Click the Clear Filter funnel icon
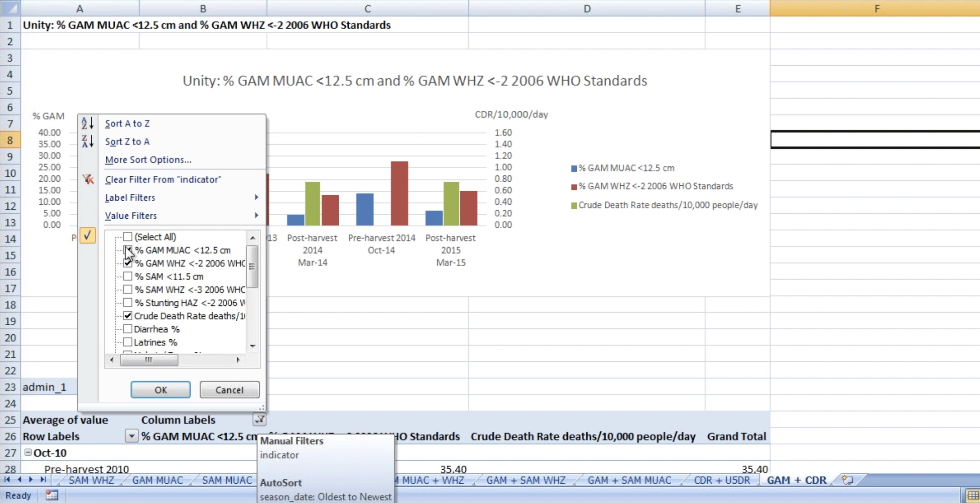Image resolution: width=980 pixels, height=503 pixels. click(88, 179)
